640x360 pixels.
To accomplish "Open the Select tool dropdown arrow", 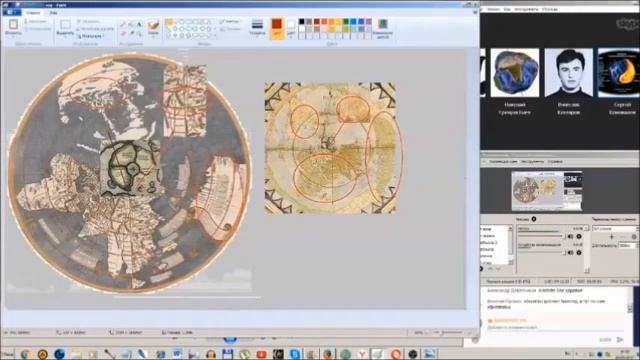I will click(65, 36).
